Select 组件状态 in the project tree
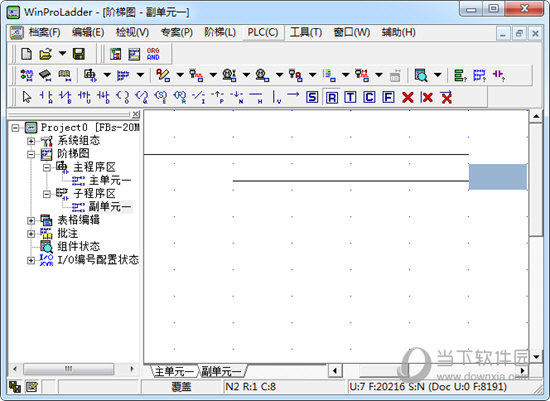This screenshot has height=401, width=550. (79, 247)
